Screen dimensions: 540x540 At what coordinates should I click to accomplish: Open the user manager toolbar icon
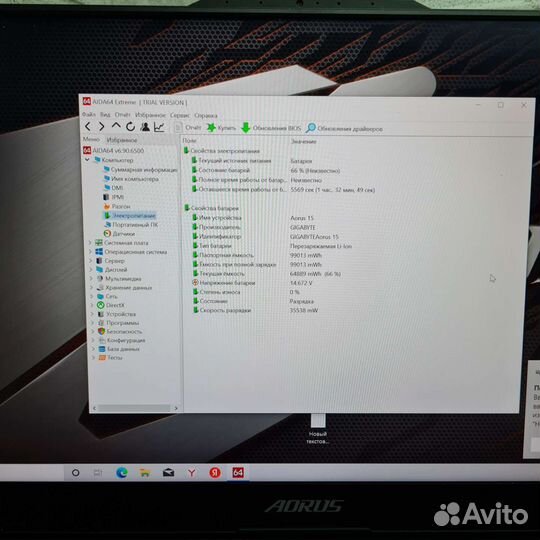point(145,127)
